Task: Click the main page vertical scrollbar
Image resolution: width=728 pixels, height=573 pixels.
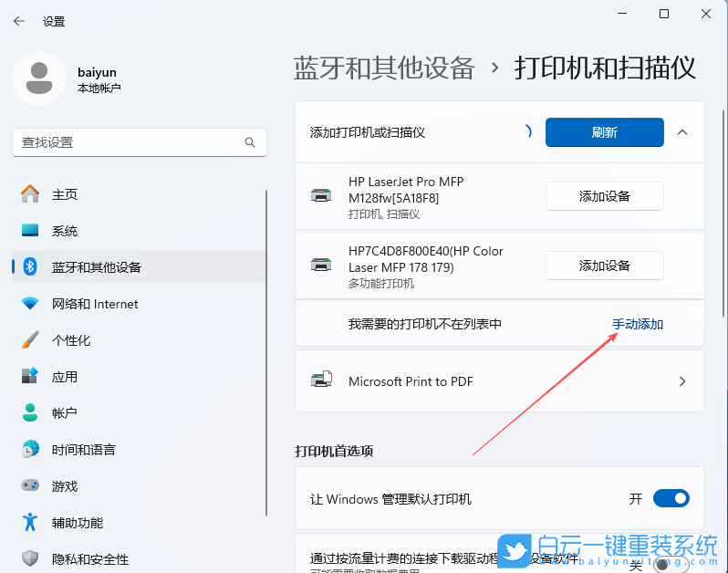Action: (x=723, y=214)
